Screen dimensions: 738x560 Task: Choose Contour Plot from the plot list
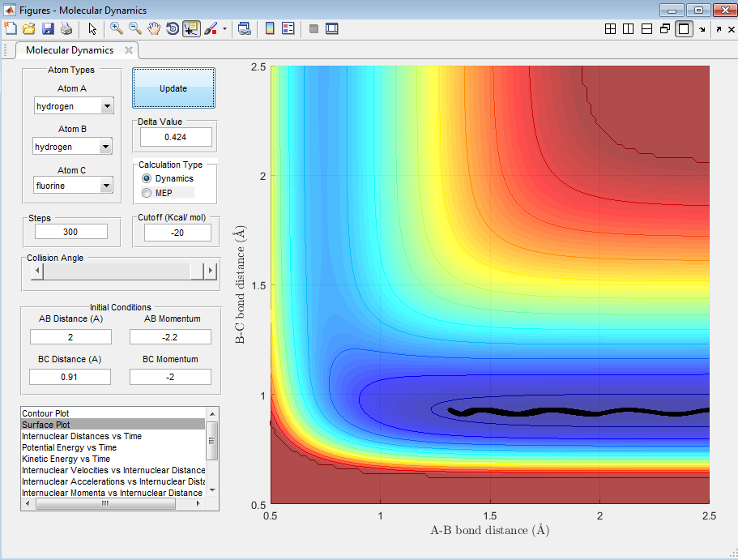pos(45,413)
